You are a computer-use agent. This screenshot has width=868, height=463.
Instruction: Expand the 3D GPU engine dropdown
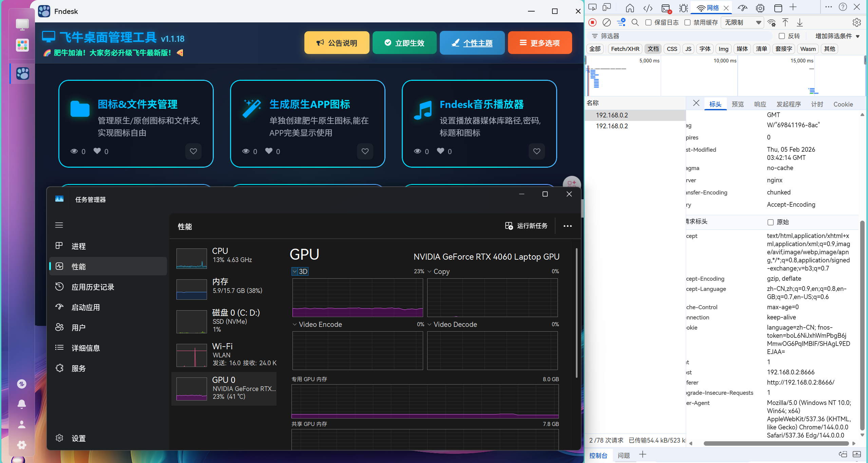pos(295,271)
